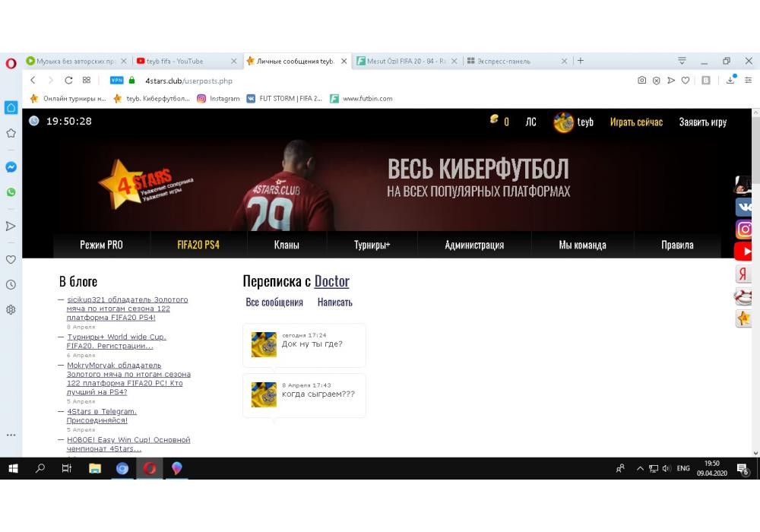Viewport: 760px width, 532px height.
Task: Click the snapshot camera icon in address bar
Action: pyautogui.click(x=642, y=81)
